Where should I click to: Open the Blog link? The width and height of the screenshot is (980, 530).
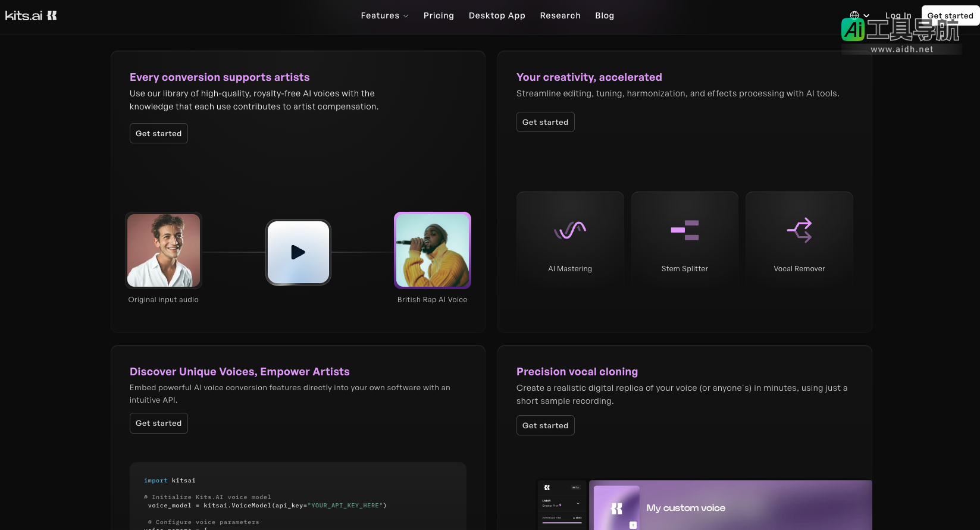605,15
